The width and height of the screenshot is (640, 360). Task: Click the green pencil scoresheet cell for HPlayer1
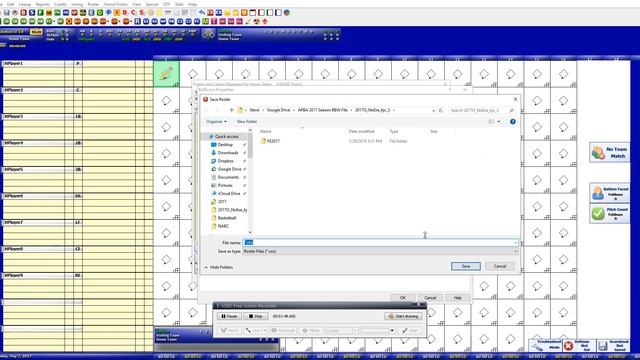pos(166,73)
